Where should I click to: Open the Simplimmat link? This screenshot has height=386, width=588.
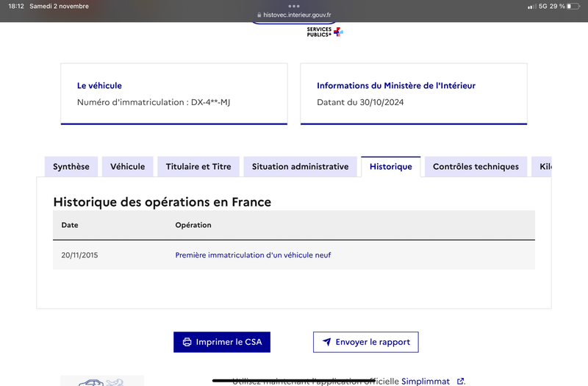(426, 382)
